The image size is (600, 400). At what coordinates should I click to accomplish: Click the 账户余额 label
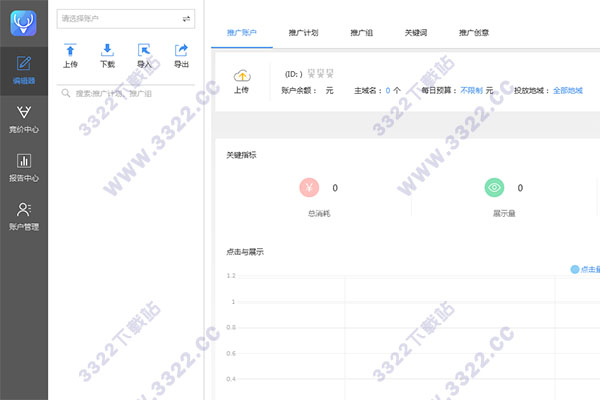[x=298, y=91]
